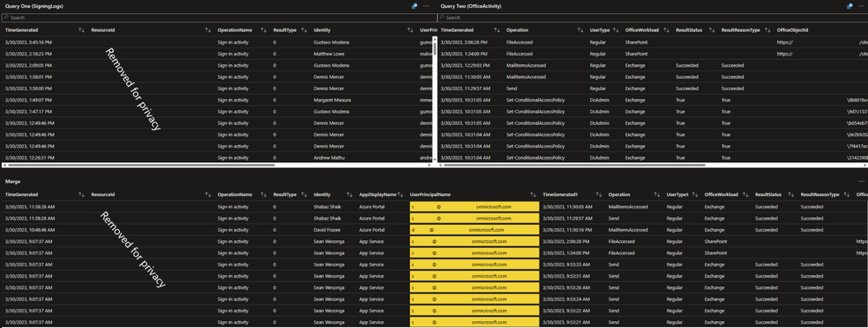Focus the Query Two search box

(653, 17)
